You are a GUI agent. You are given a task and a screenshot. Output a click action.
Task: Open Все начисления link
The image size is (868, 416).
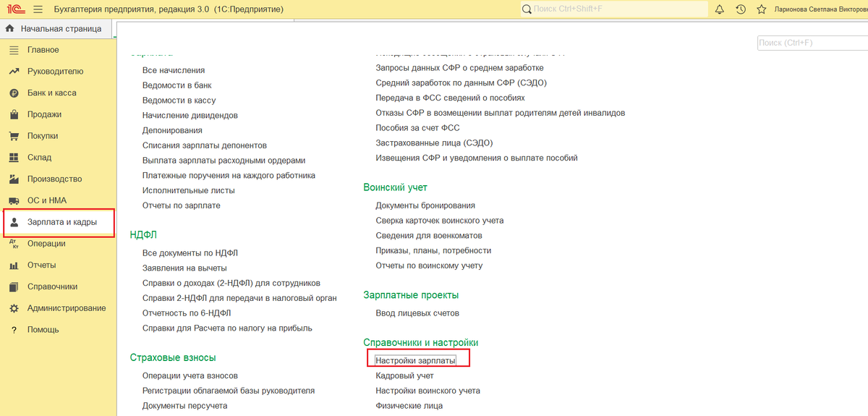pos(174,70)
